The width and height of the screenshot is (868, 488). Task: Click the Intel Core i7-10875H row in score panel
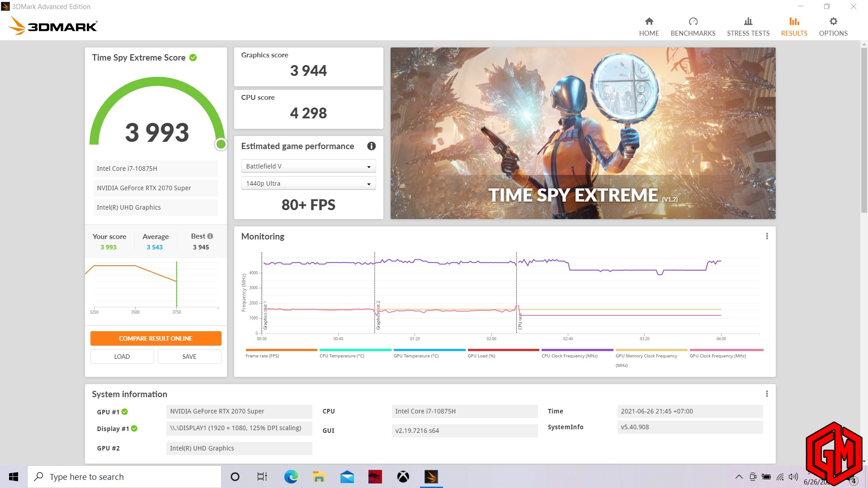pyautogui.click(x=156, y=169)
